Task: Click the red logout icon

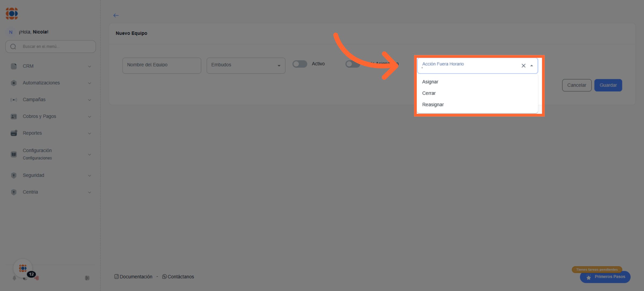Action: coord(37,278)
